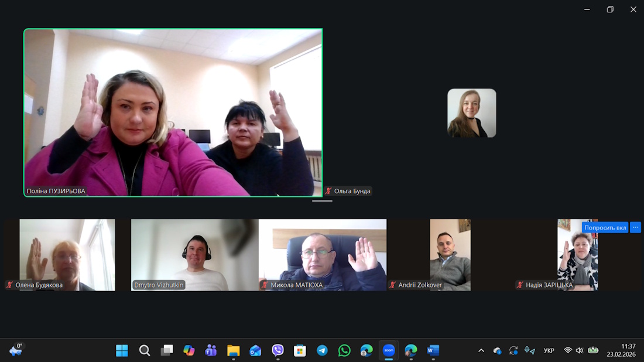Launch Telegram from the taskbar

pyautogui.click(x=322, y=350)
